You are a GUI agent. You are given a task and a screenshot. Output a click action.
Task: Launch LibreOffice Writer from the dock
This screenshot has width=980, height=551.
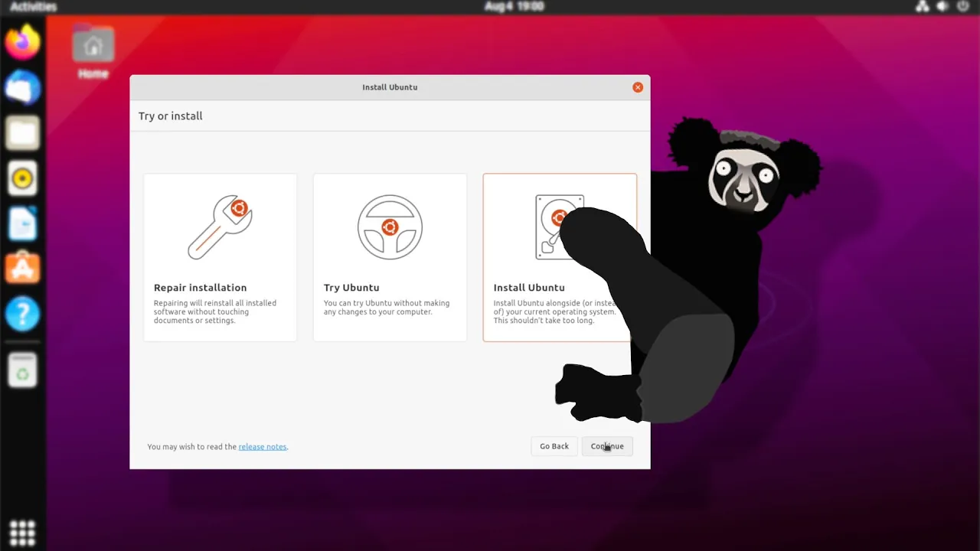coord(22,223)
